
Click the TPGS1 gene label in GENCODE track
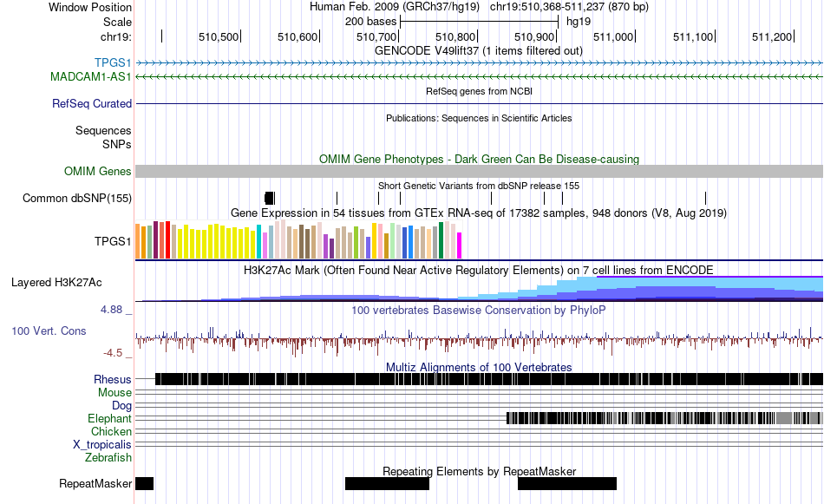[x=113, y=63]
